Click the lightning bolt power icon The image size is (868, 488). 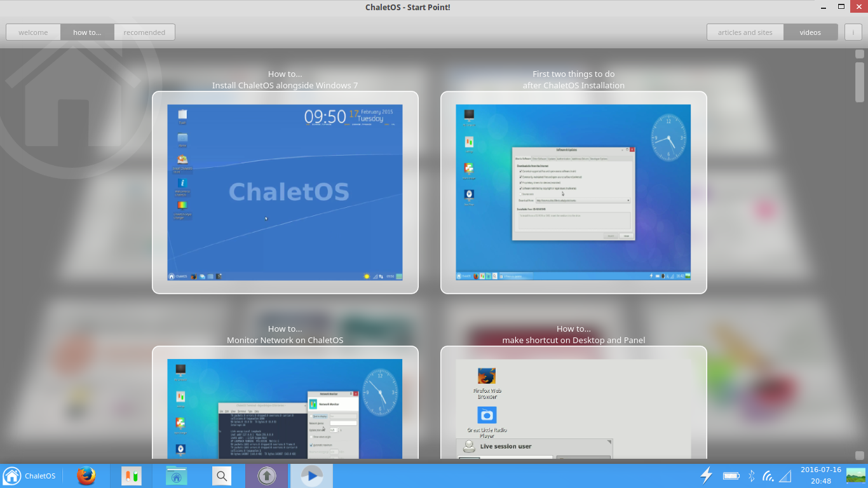pyautogui.click(x=706, y=475)
